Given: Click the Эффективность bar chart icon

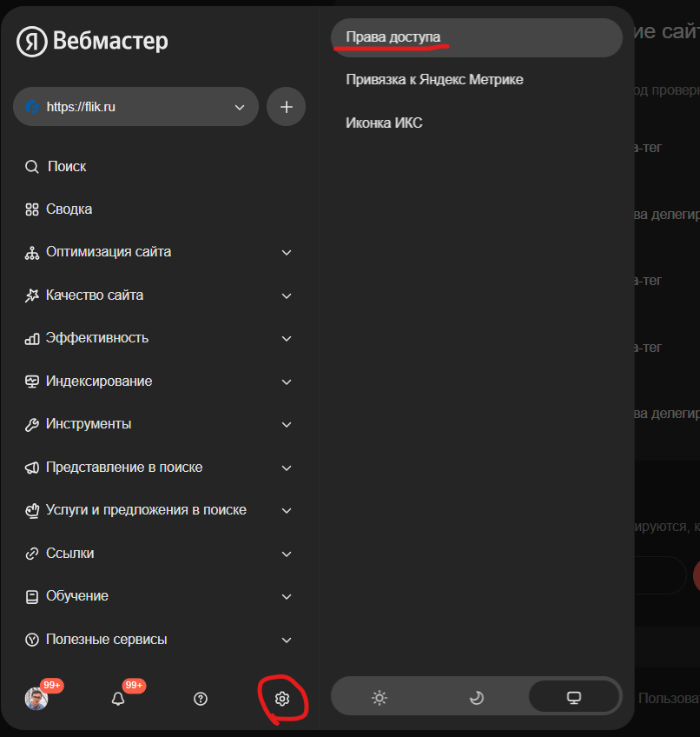Looking at the screenshot, I should 32,339.
